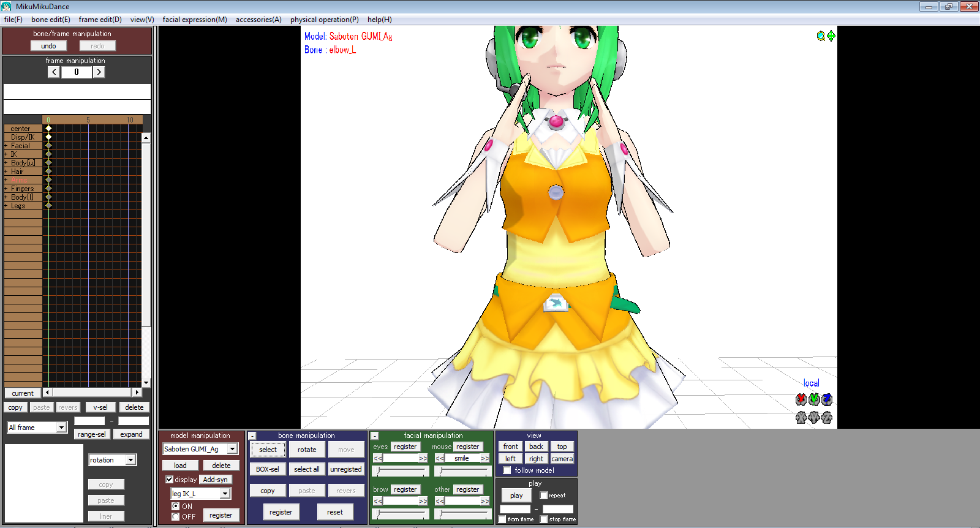Open the file(F) menu
The width and height of the screenshot is (980, 528).
click(x=13, y=20)
